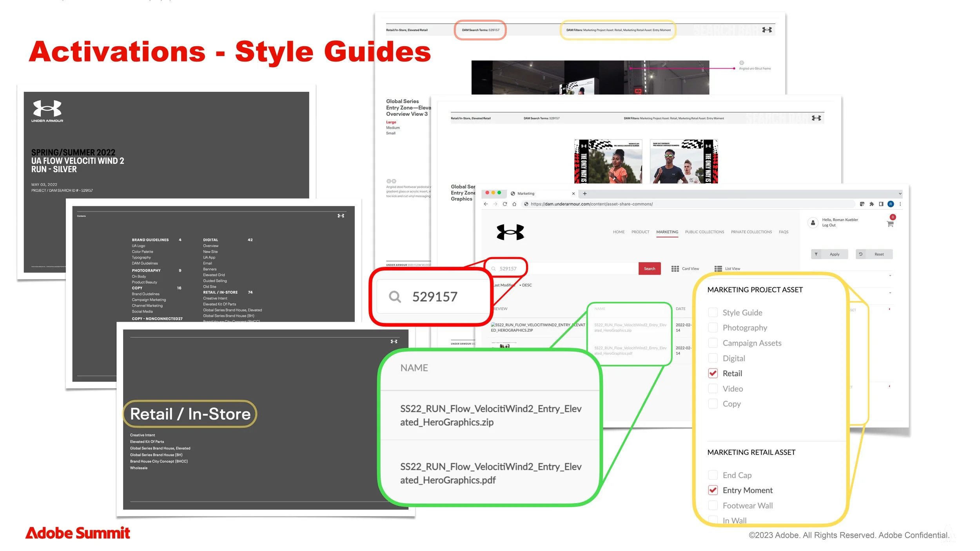Click the browser back arrow
This screenshot has height=551, width=980.
click(x=486, y=204)
